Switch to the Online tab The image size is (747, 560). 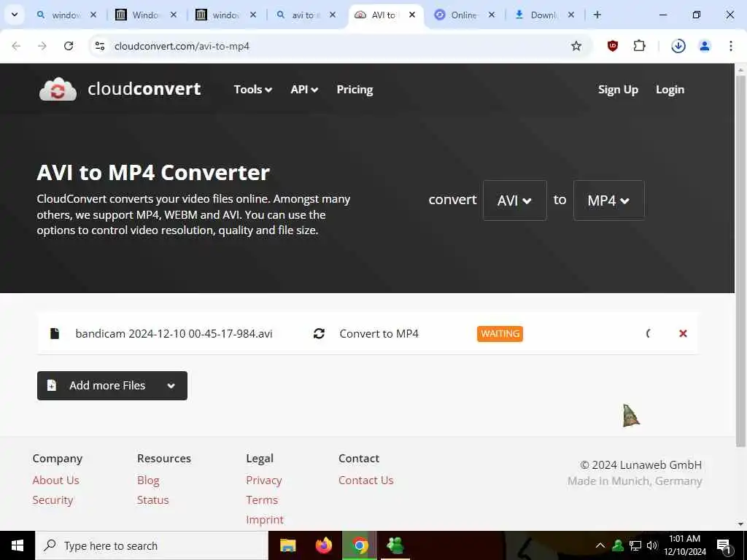point(462,15)
